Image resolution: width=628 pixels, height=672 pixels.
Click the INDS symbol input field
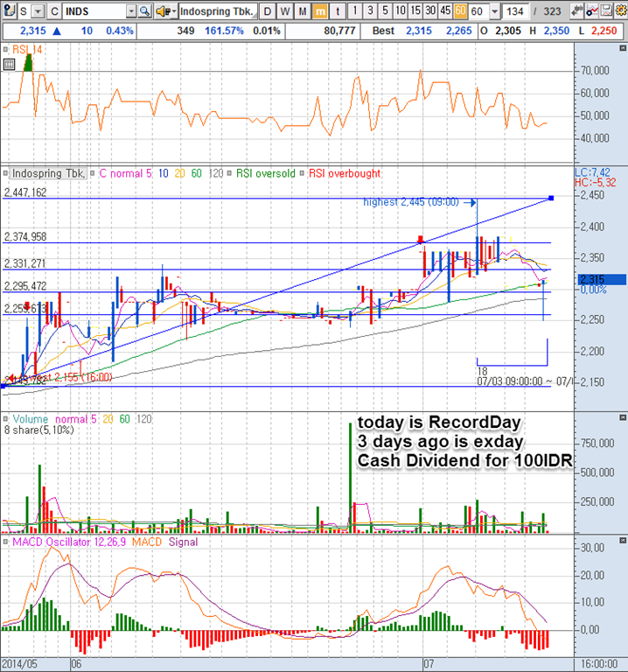pos(94,11)
